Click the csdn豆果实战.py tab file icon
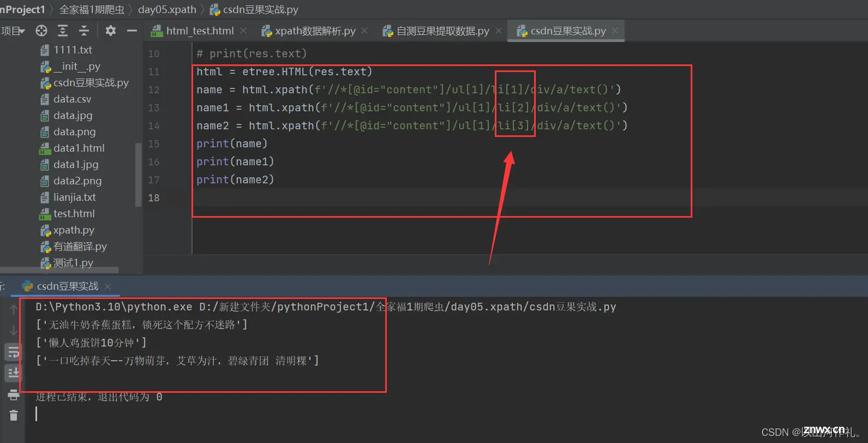This screenshot has height=443, width=868. 522,31
